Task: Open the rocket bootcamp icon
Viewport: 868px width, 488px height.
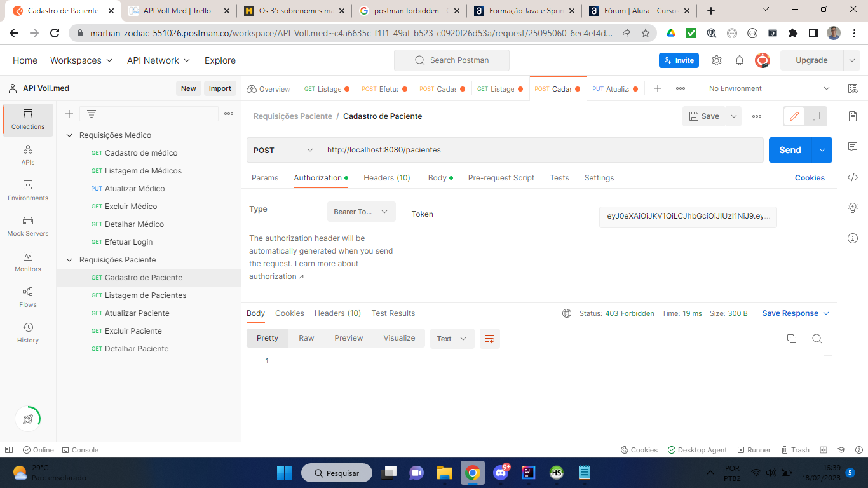Action: 28,419
